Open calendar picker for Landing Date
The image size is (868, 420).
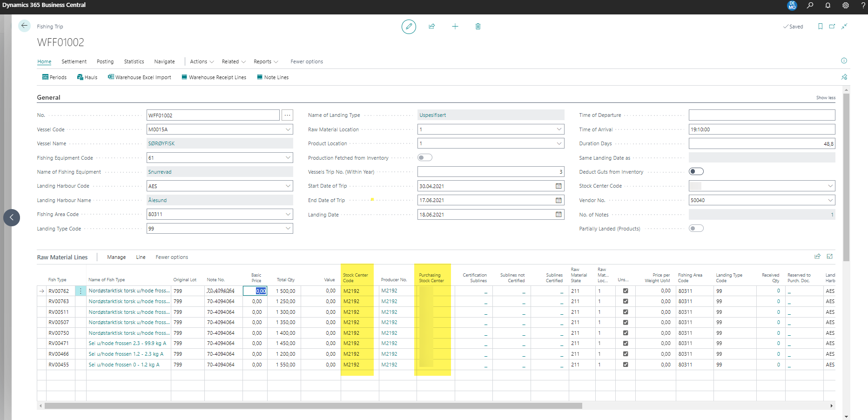(558, 215)
